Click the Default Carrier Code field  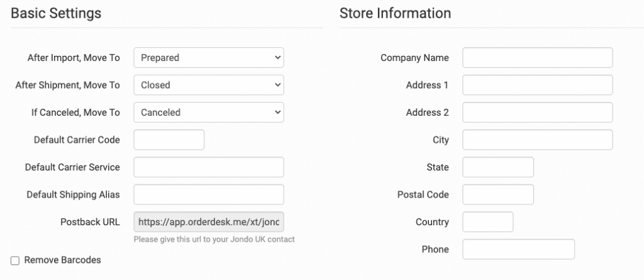click(x=169, y=140)
